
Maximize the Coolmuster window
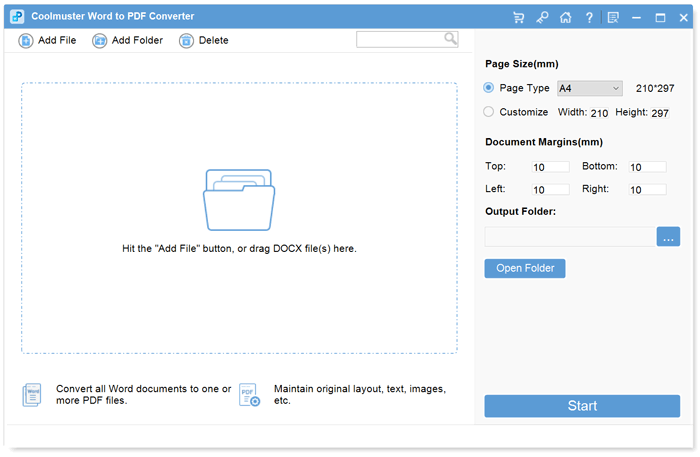coord(660,17)
